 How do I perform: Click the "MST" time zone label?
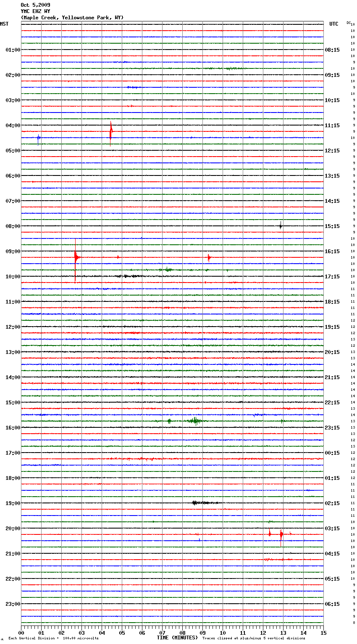[x=4, y=24]
